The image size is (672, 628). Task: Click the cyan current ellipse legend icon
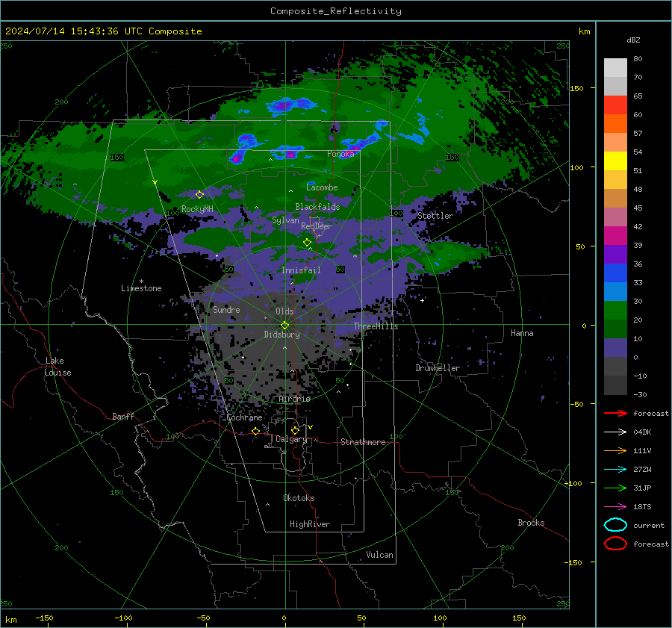615,525
